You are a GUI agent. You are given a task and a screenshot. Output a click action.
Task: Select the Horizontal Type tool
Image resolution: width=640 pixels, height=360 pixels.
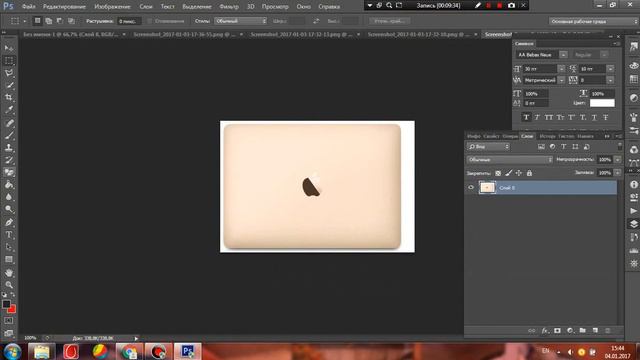coord(9,235)
